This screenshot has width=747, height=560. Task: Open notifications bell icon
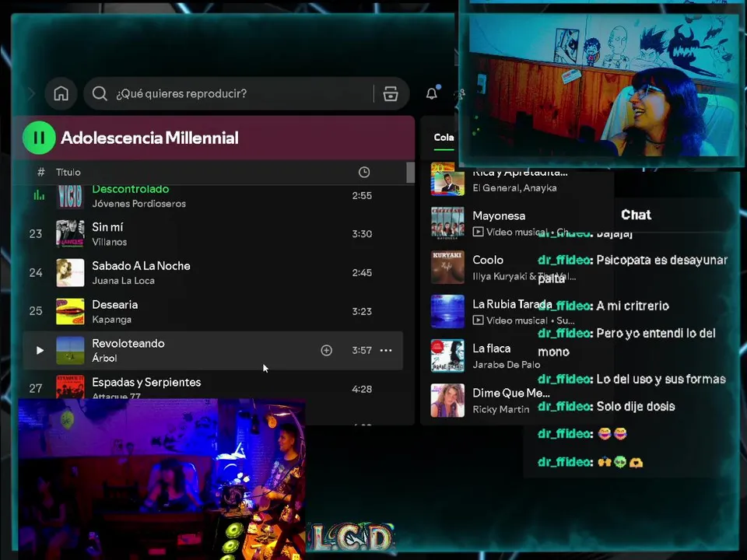tap(432, 93)
